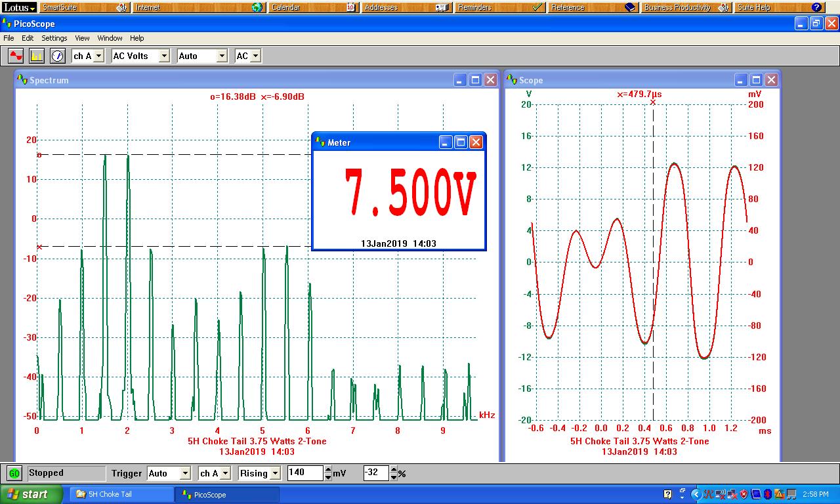The image size is (840, 504).
Task: Open the Business Productivity drawer
Action: click(687, 7)
